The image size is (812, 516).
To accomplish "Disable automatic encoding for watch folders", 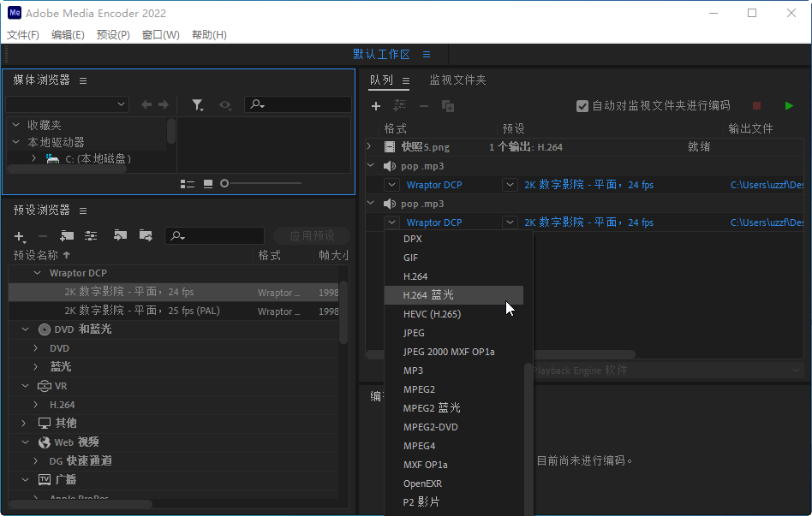I will point(582,105).
